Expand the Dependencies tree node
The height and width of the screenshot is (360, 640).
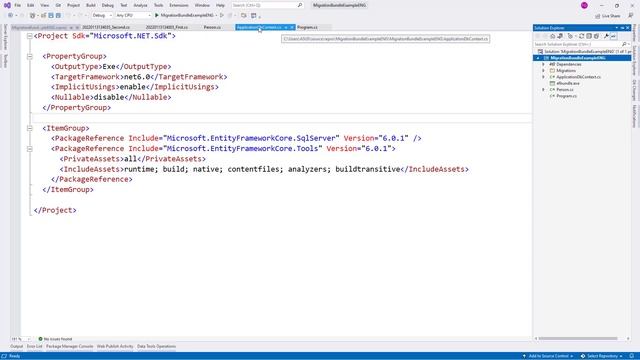[x=543, y=64]
